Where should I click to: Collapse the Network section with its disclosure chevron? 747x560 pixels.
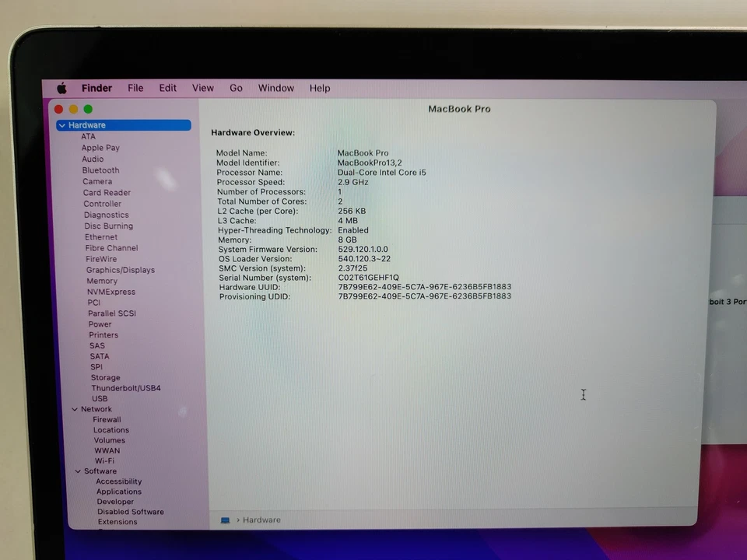coord(74,408)
